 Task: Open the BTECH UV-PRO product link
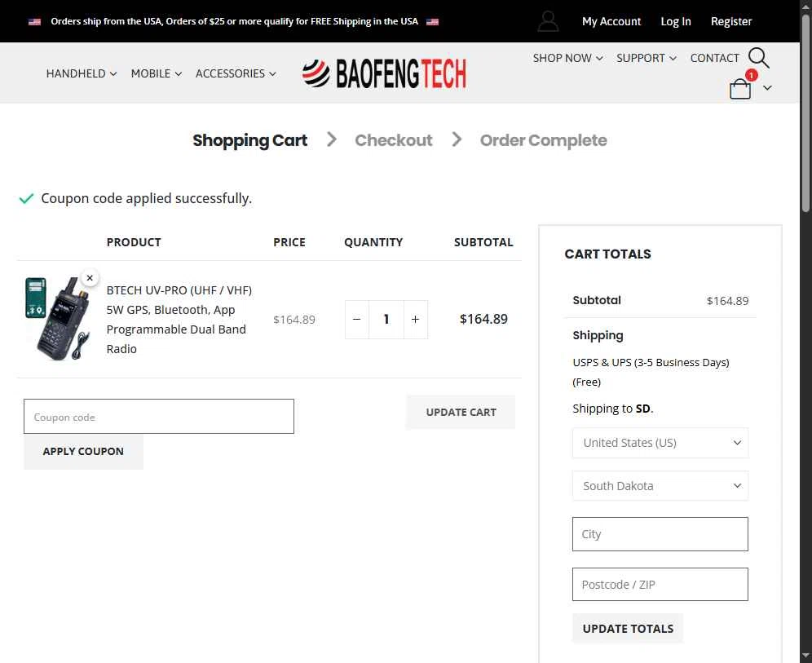click(x=179, y=320)
